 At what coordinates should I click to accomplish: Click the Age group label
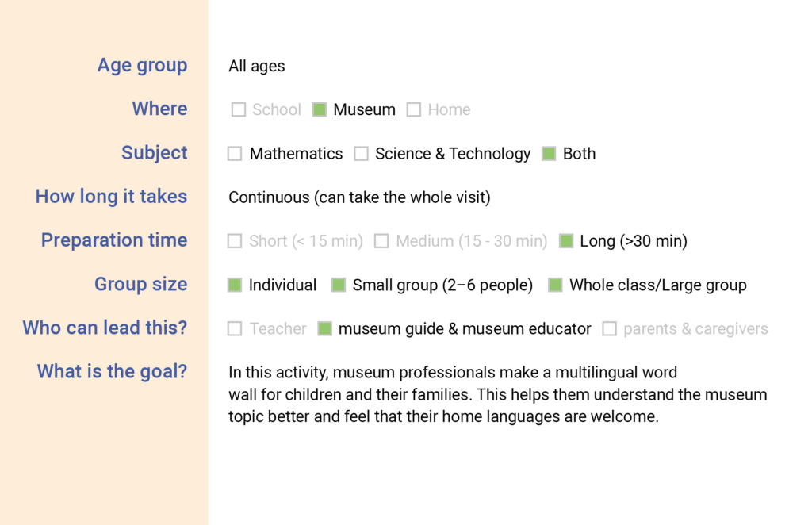pos(142,66)
